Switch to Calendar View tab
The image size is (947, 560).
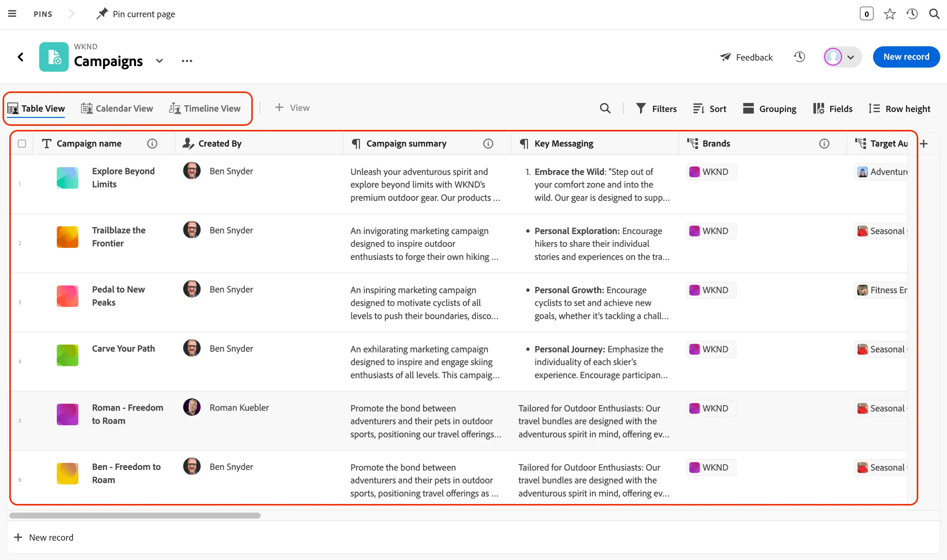[x=117, y=108]
